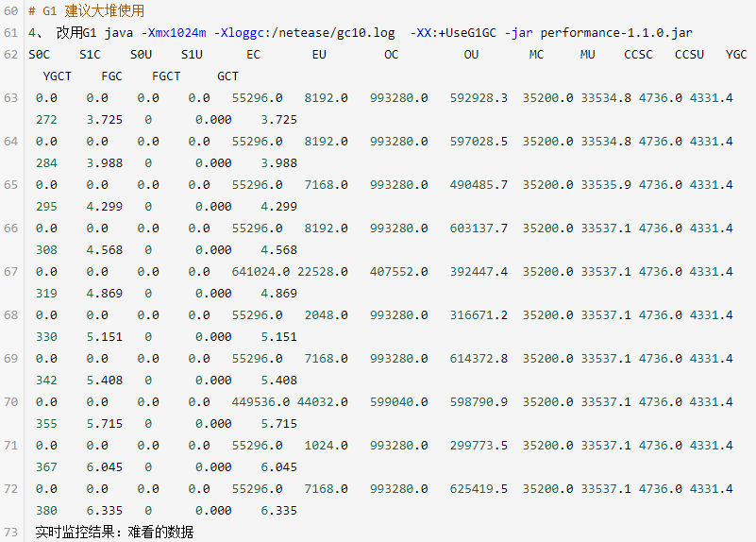
Task: Click MU value 33535.9
Action: 606,184
